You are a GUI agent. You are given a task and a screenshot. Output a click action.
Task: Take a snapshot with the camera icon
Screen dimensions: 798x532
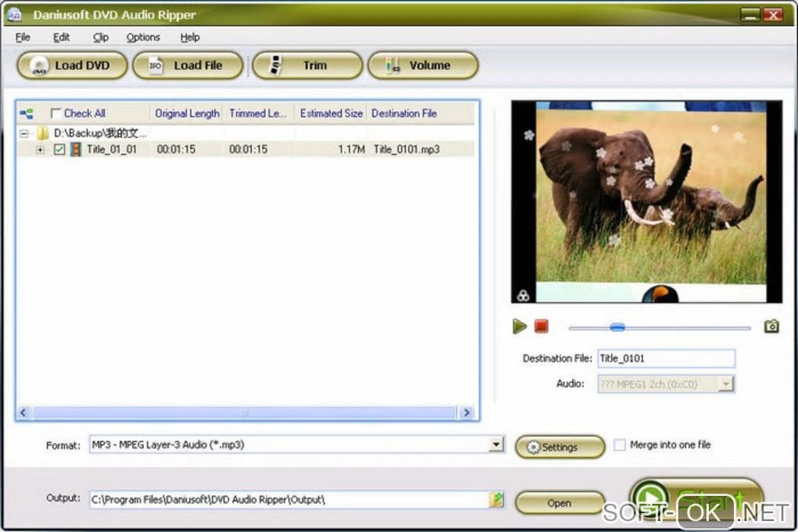pyautogui.click(x=771, y=325)
